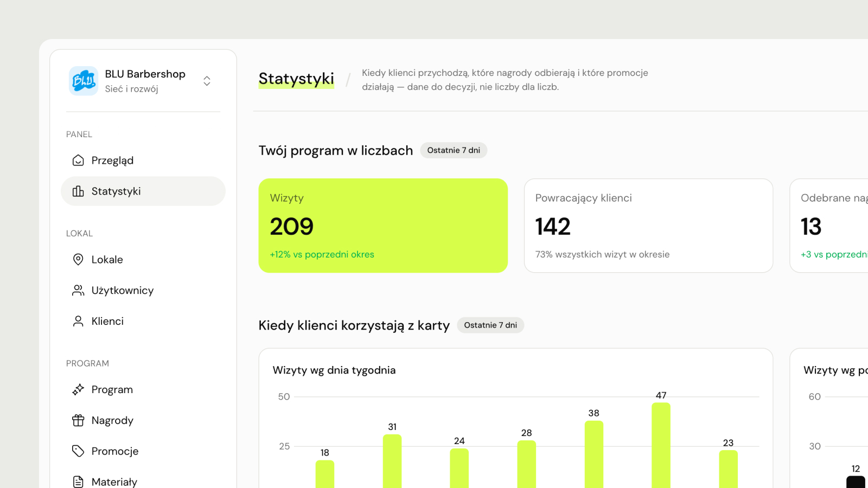Click the tallest bar labeled 47

(661, 445)
